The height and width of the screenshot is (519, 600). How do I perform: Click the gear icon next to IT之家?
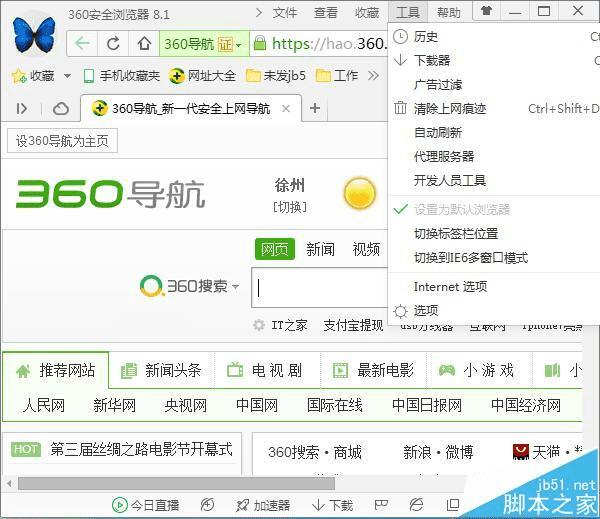[259, 325]
